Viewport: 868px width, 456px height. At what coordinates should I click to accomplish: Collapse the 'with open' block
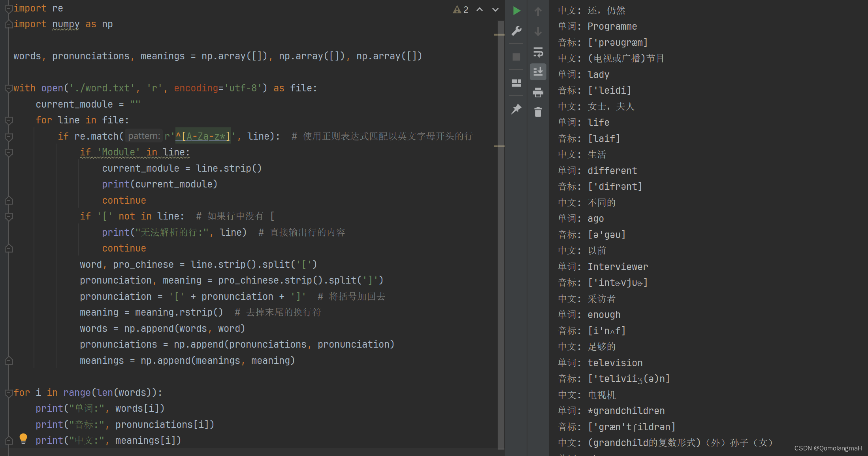click(9, 89)
